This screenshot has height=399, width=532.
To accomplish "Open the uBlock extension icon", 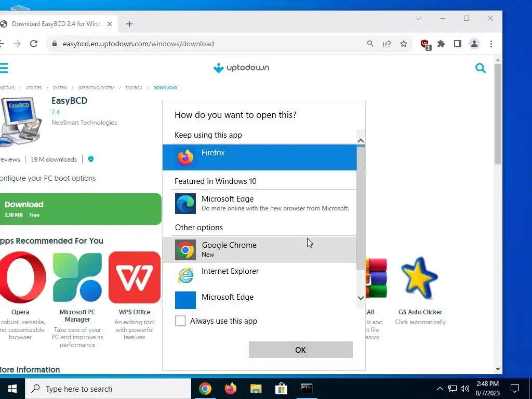I will click(425, 45).
